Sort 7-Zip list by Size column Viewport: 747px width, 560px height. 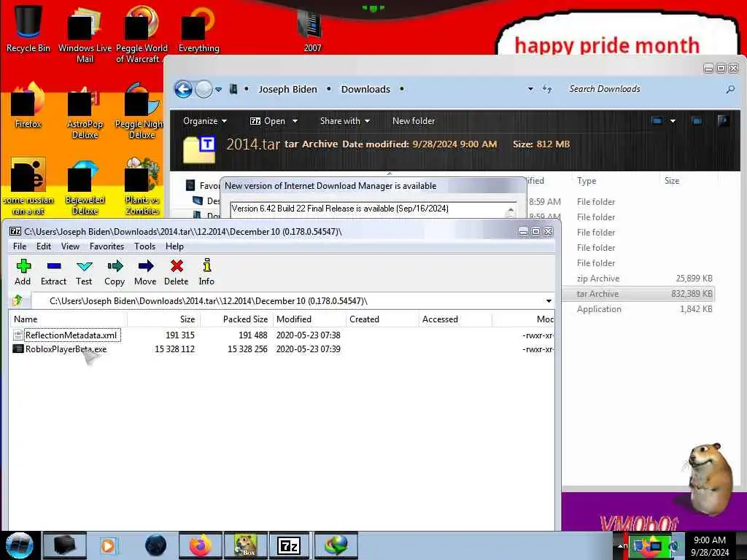[163, 319]
